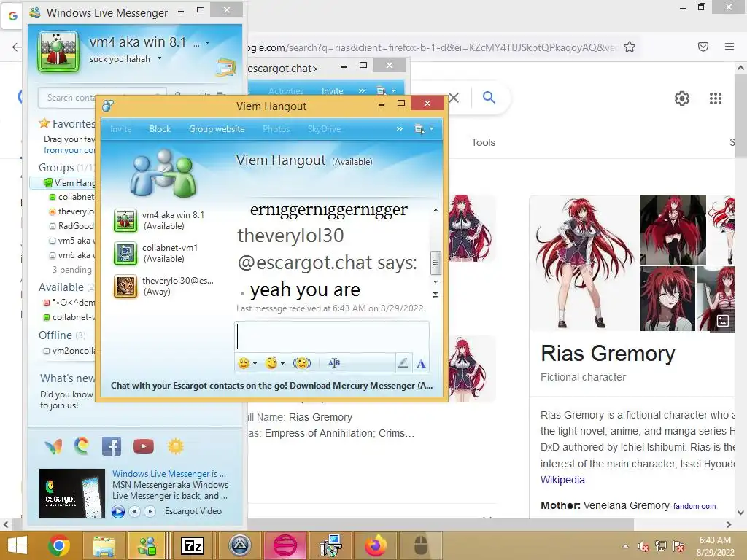Click the Mercury Messenger download banner

271,386
